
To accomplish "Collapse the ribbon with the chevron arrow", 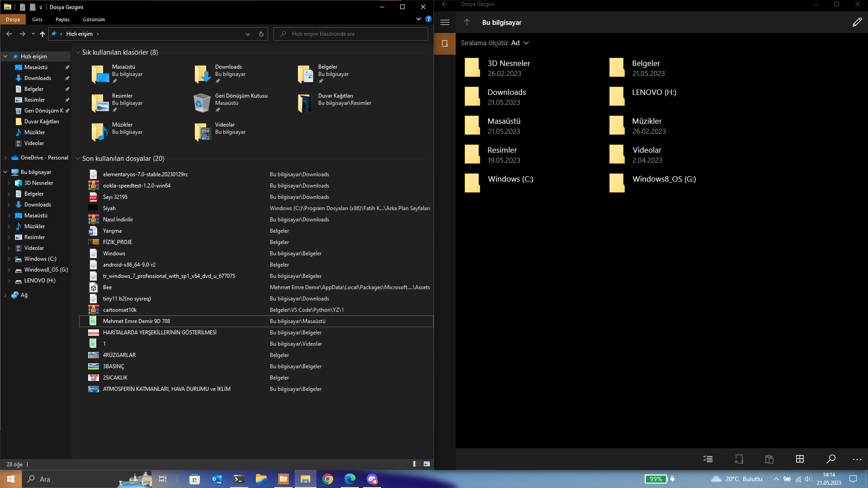I will click(x=418, y=19).
